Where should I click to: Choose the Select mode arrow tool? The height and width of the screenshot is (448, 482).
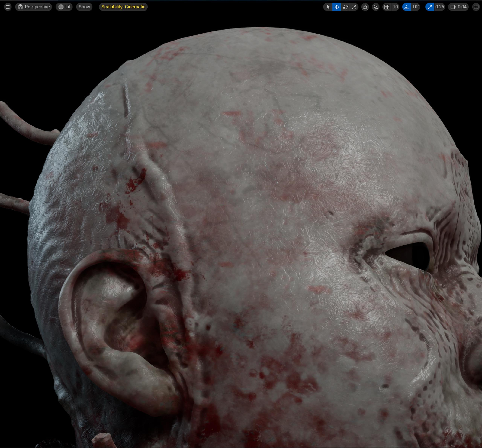(x=328, y=7)
